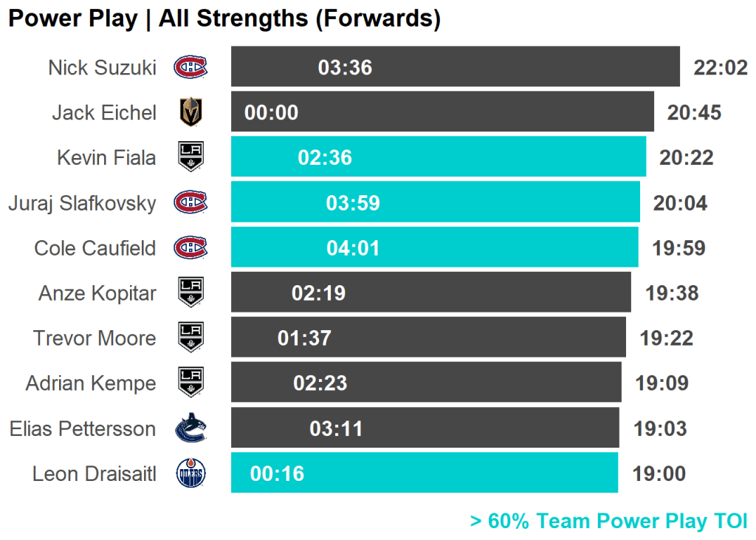The image size is (756, 540).
Task: Click the Golden Knights logo beside Jack Eichel
Action: [x=190, y=112]
